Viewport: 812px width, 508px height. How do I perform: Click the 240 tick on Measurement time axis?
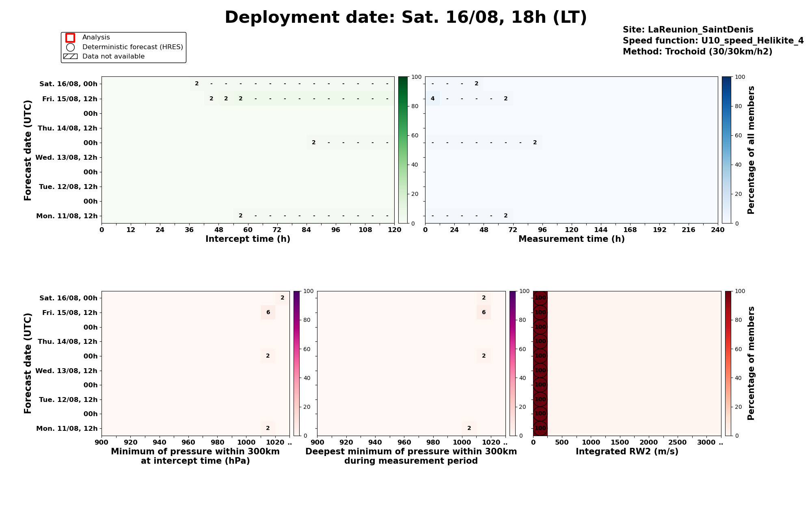pyautogui.click(x=717, y=230)
